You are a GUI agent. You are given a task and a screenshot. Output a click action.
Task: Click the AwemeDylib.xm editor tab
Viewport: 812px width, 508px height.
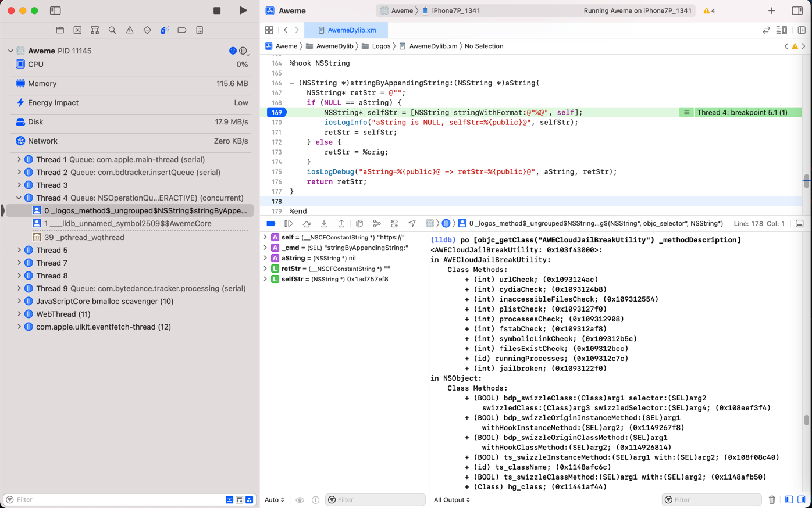pos(346,30)
